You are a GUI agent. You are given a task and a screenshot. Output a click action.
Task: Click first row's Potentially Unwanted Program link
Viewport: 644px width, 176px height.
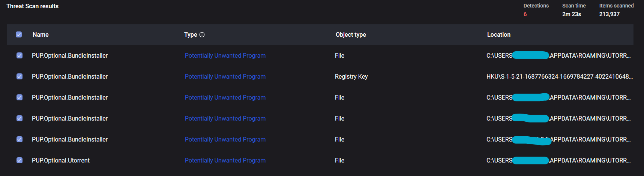pos(225,55)
